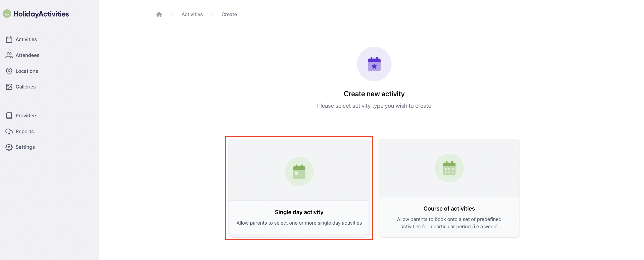Click the purple star calendar icon
644x260 pixels.
click(x=374, y=64)
